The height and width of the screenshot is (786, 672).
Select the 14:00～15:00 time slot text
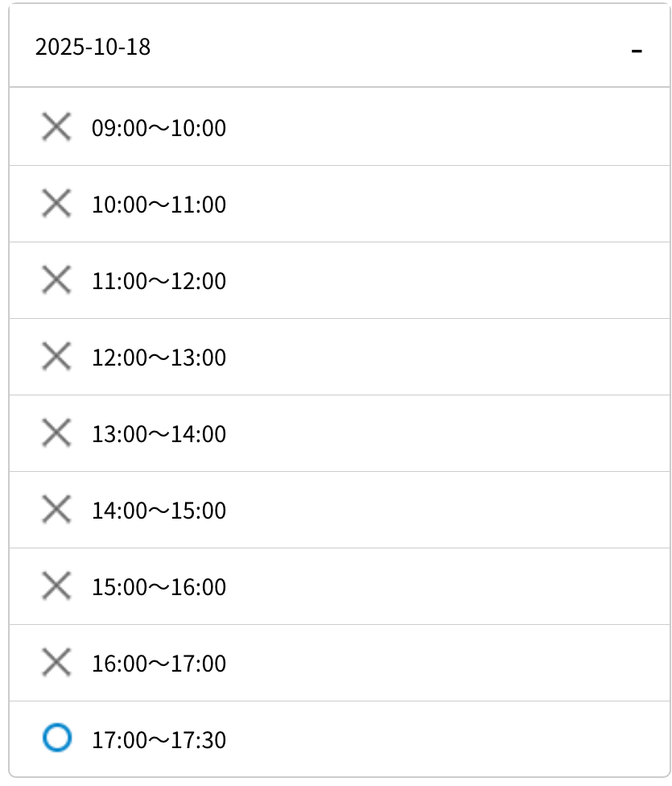[x=159, y=511]
